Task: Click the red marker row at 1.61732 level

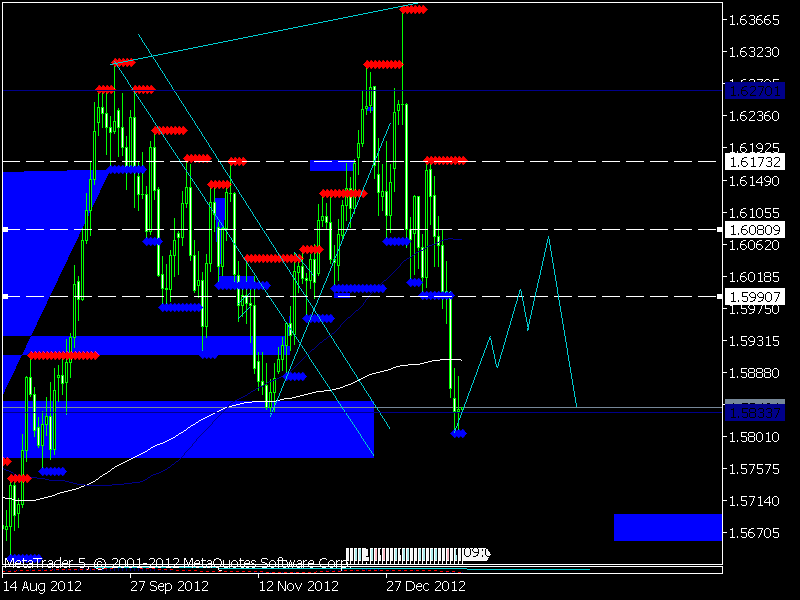Action: (x=445, y=160)
